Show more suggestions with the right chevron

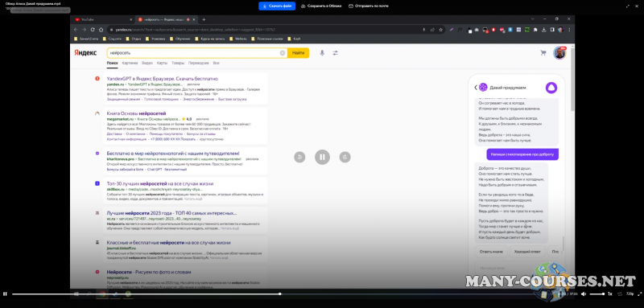point(562,253)
